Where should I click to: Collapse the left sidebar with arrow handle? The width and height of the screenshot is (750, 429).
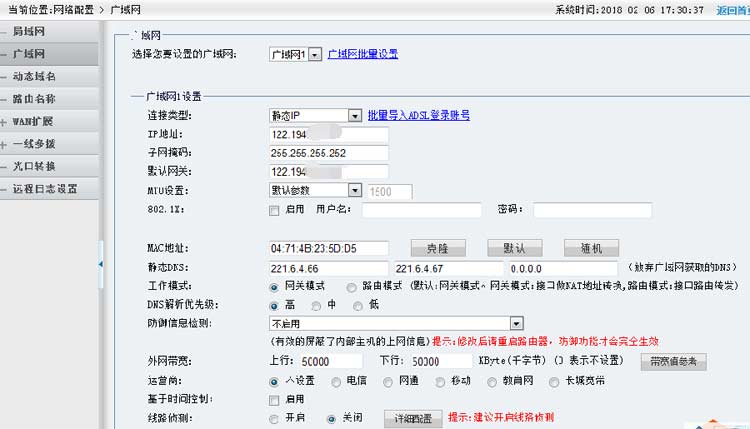pyautogui.click(x=99, y=264)
